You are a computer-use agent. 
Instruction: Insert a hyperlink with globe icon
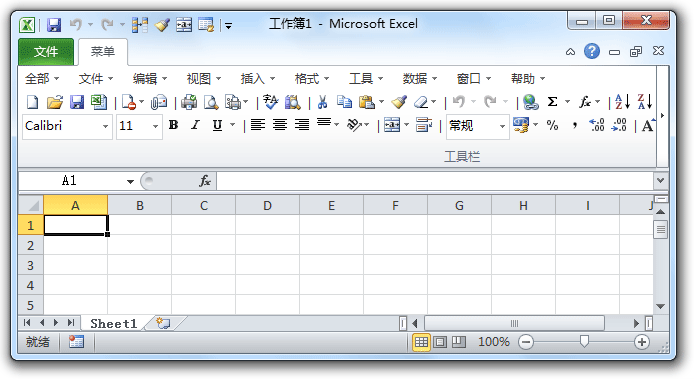point(530,102)
